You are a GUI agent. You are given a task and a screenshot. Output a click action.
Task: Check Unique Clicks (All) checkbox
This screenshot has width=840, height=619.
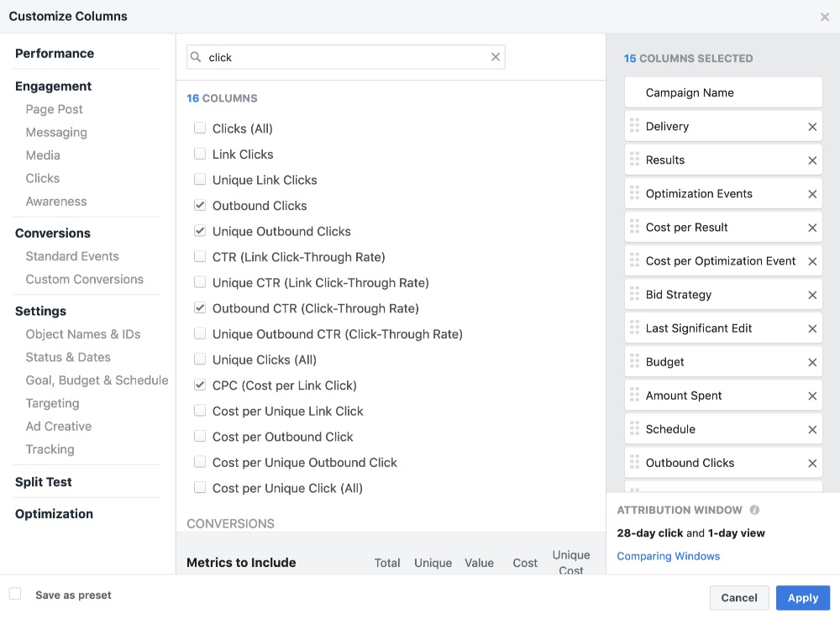[x=200, y=359]
